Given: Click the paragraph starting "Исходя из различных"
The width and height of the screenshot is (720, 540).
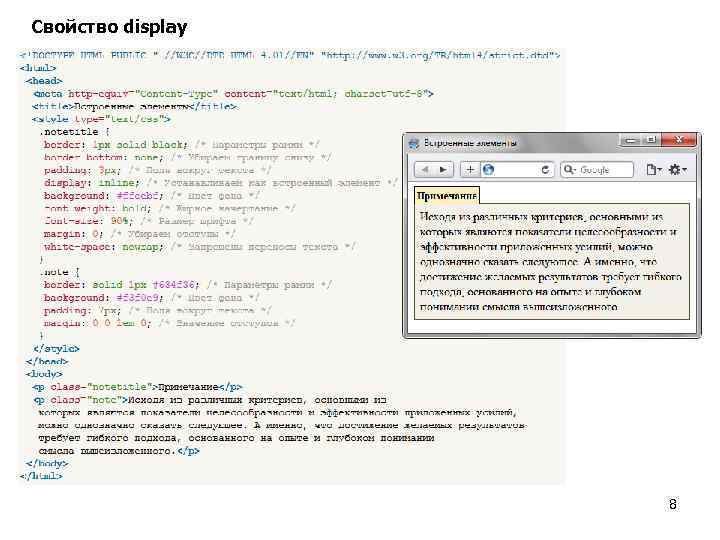Looking at the screenshot, I should click(551, 261).
